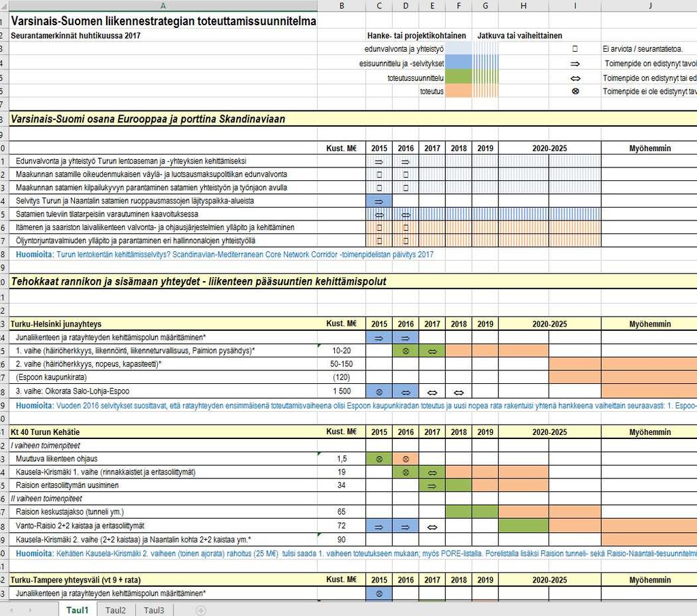This screenshot has height=616, width=697.
Task: Select column A by its header
Action: tap(163, 5)
